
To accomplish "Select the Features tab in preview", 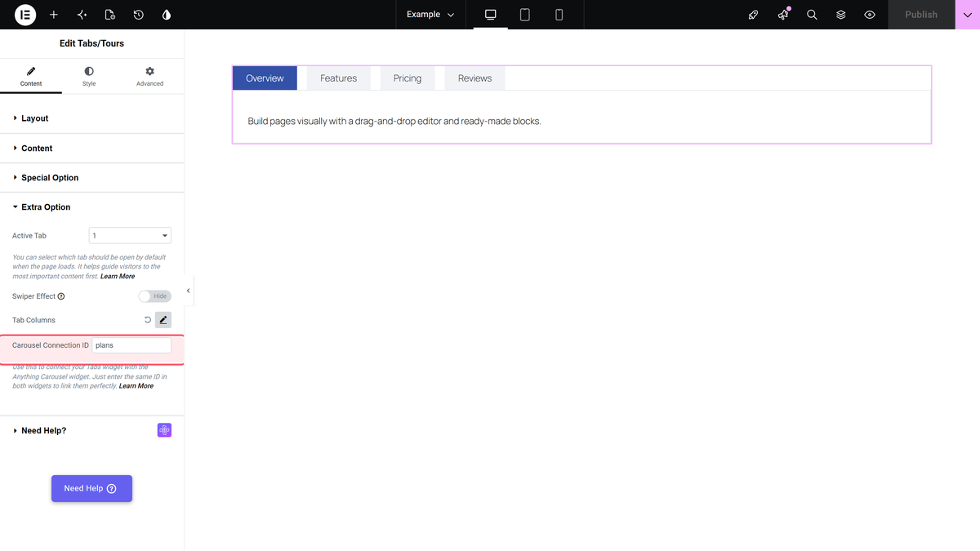I will pos(339,78).
